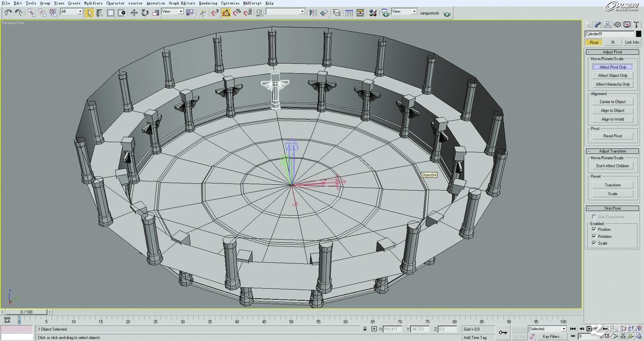This screenshot has height=341, width=644.
Task: Open the Modify command panel tab
Action: (x=598, y=25)
